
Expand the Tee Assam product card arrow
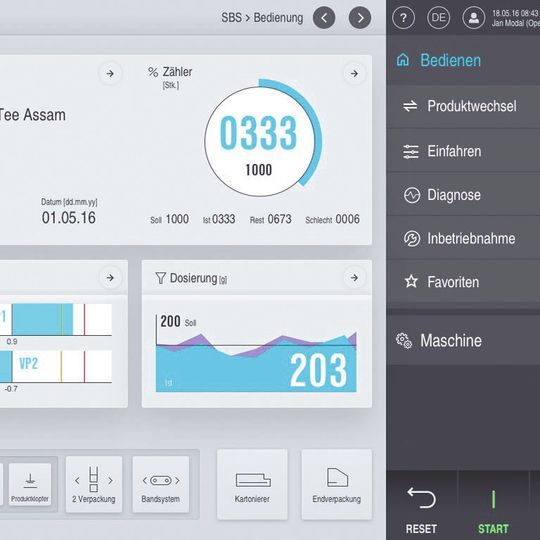110,73
